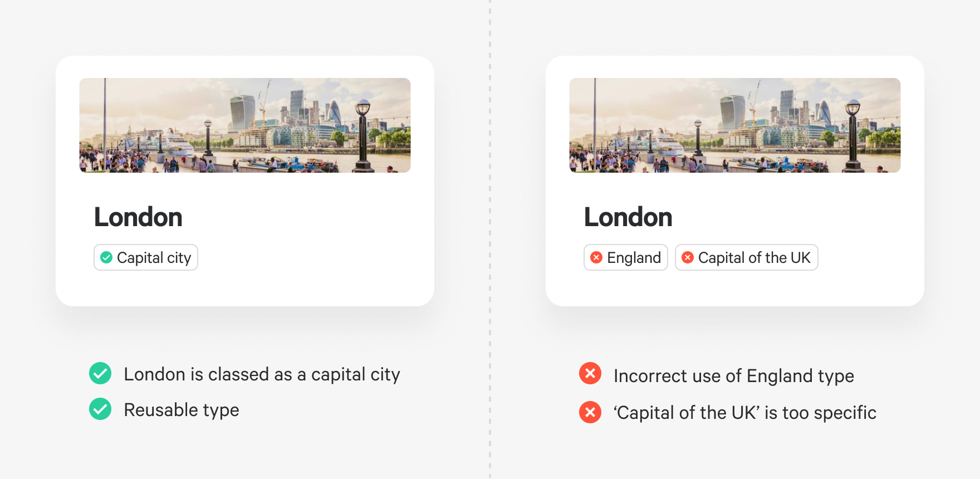This screenshot has height=479, width=980.
Task: Open the London skyline photo in left card
Action: click(245, 125)
